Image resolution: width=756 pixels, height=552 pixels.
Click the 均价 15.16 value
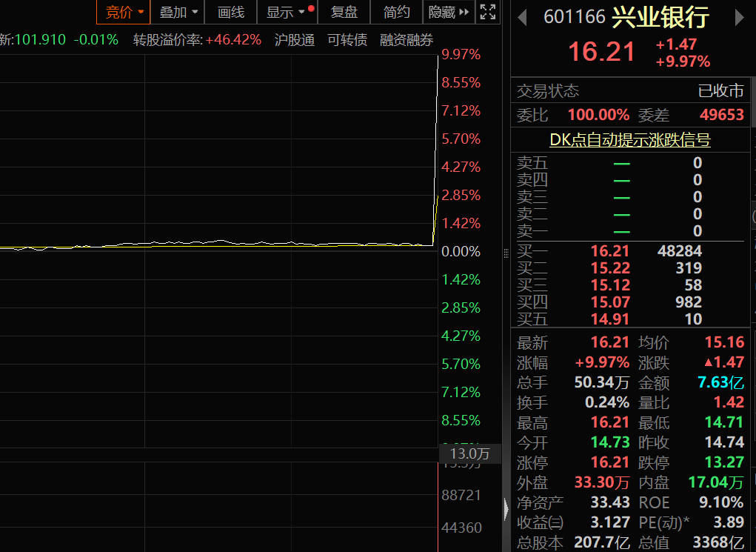click(x=724, y=342)
